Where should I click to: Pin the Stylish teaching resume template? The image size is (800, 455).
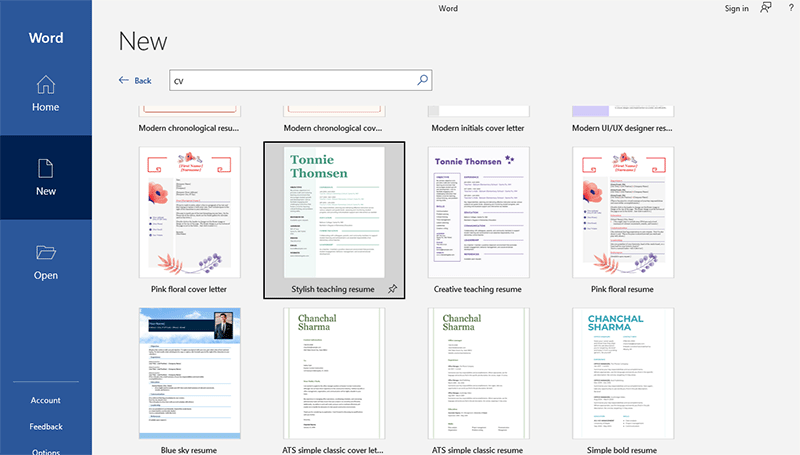392,289
